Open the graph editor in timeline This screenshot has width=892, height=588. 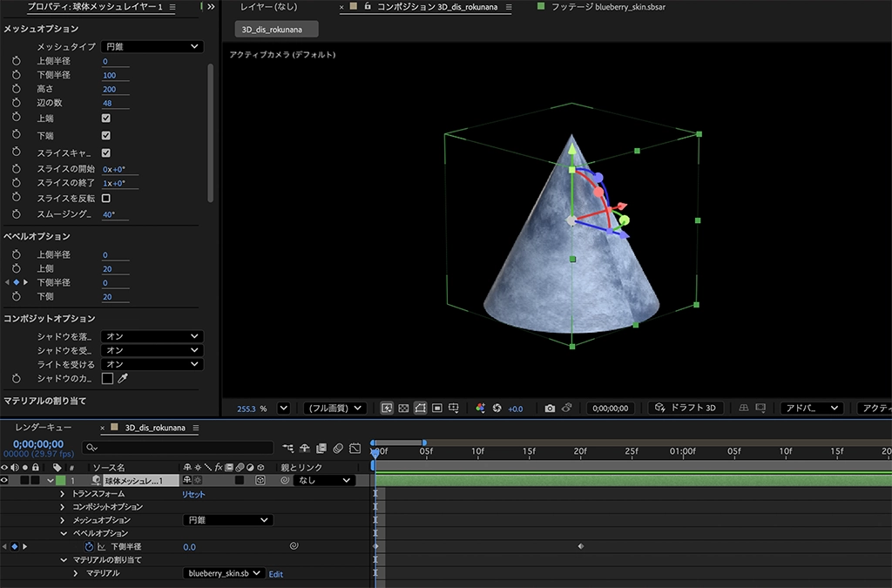tap(355, 449)
